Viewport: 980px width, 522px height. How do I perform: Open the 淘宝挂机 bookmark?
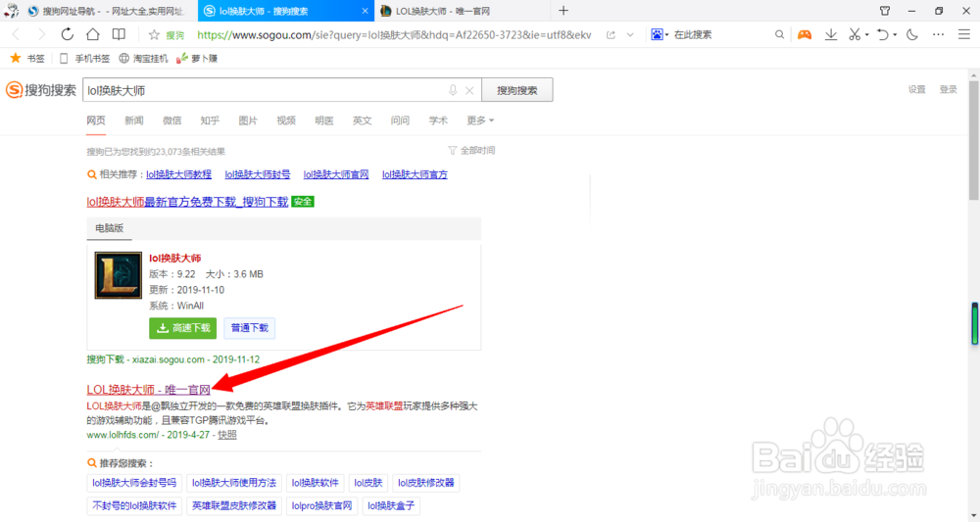point(143,58)
